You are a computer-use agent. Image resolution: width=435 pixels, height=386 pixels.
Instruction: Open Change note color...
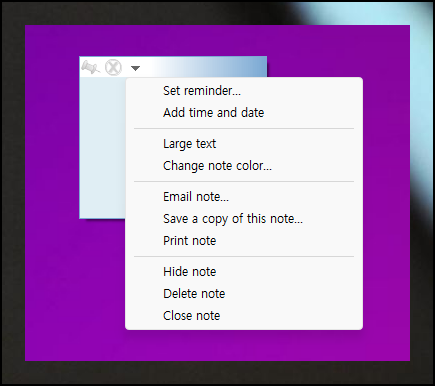pos(244,166)
